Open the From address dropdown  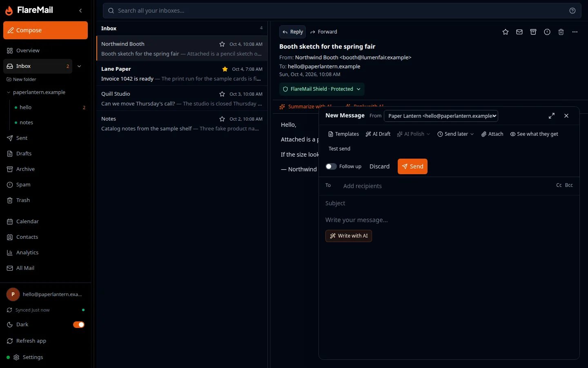[441, 116]
